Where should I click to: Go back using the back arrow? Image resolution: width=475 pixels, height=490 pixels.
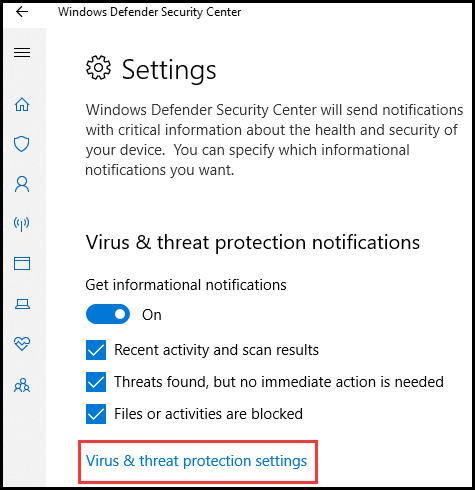(22, 12)
